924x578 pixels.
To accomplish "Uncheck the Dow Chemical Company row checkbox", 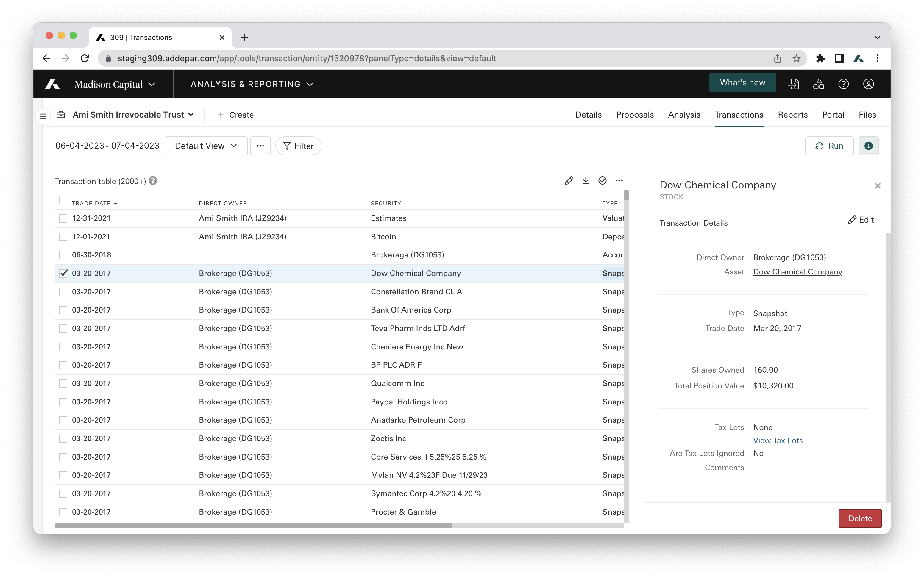I will tap(63, 273).
